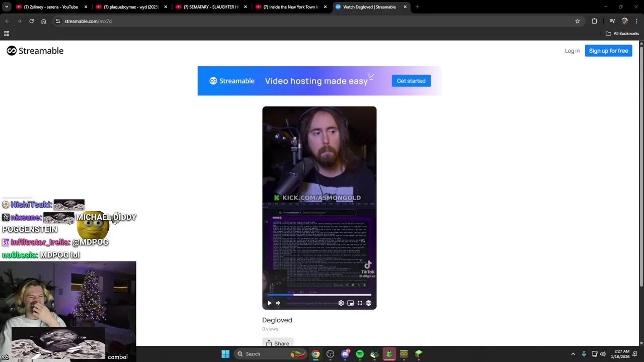Open OBS Studio from the taskbar

[x=330, y=354]
